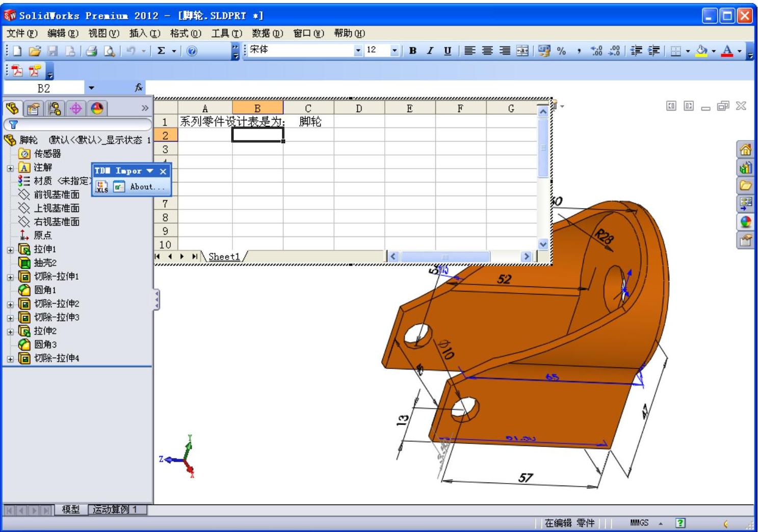This screenshot has height=532, width=758.
Task: Toggle underline formatting
Action: pos(448,51)
